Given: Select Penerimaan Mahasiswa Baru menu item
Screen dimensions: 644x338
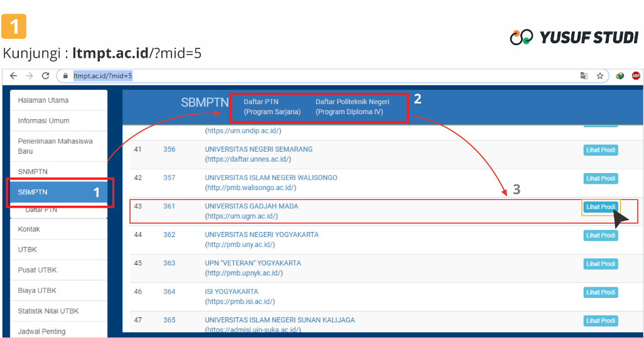Looking at the screenshot, I should tap(59, 146).
